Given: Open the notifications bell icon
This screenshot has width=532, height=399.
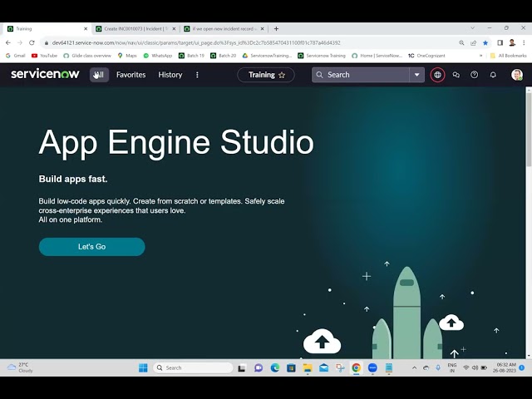Looking at the screenshot, I should tap(493, 75).
